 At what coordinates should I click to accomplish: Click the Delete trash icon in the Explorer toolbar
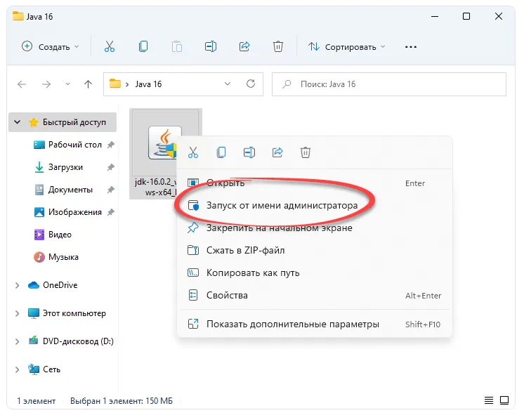click(x=278, y=46)
